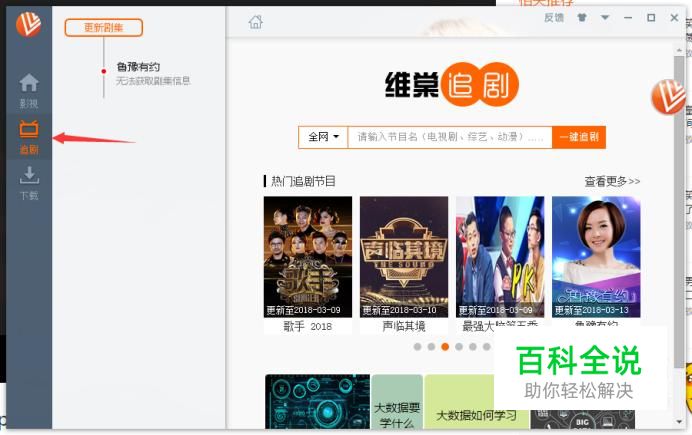Select the 追剧 TV icon in sidebar

29,137
